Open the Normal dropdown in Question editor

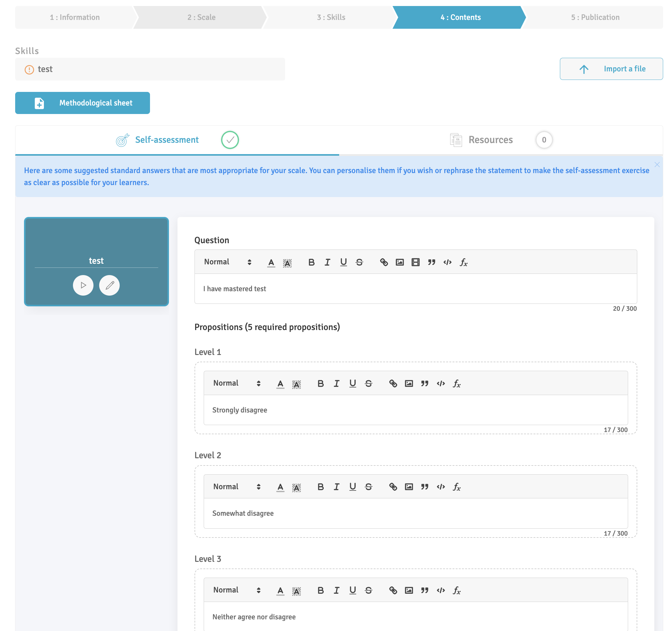coord(227,262)
